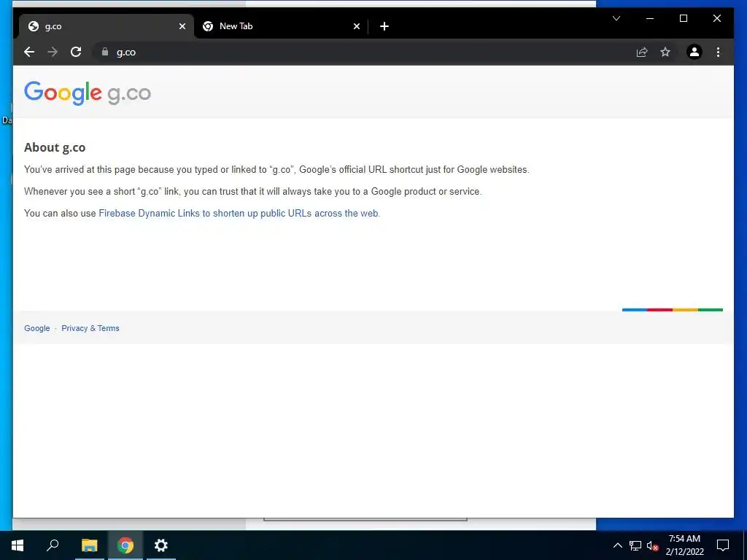The width and height of the screenshot is (747, 560).
Task: Open the tab search dropdown chevron
Action: coord(616,18)
